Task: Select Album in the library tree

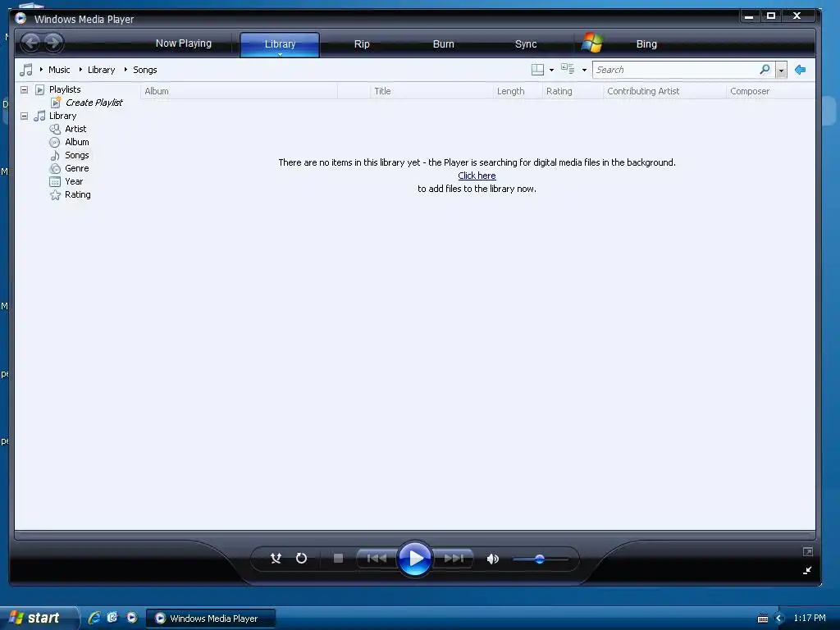Action: click(76, 142)
